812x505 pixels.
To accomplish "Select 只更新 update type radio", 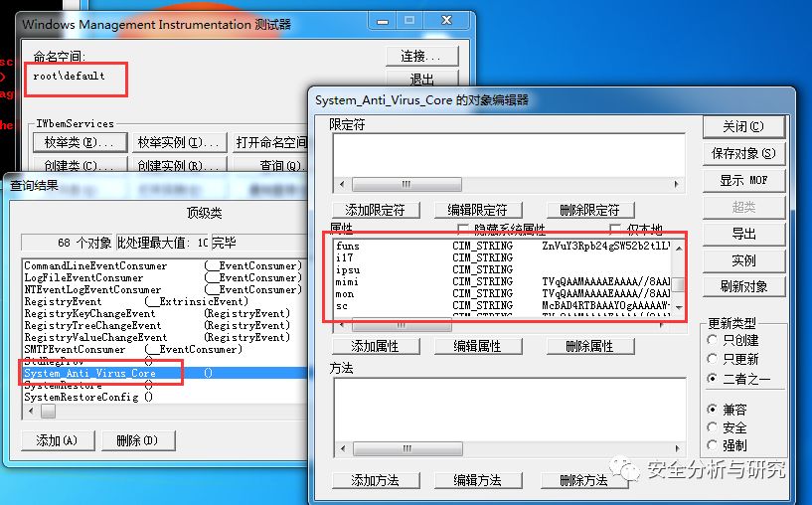I will click(x=713, y=359).
